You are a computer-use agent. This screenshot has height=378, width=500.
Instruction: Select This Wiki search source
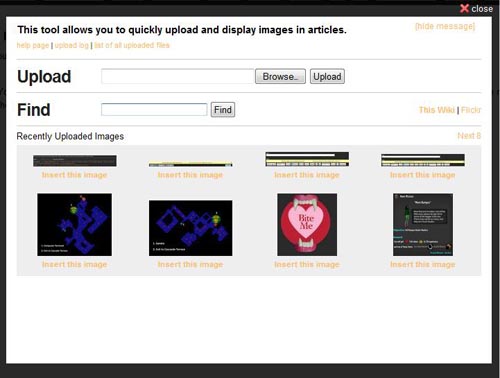[x=437, y=110]
